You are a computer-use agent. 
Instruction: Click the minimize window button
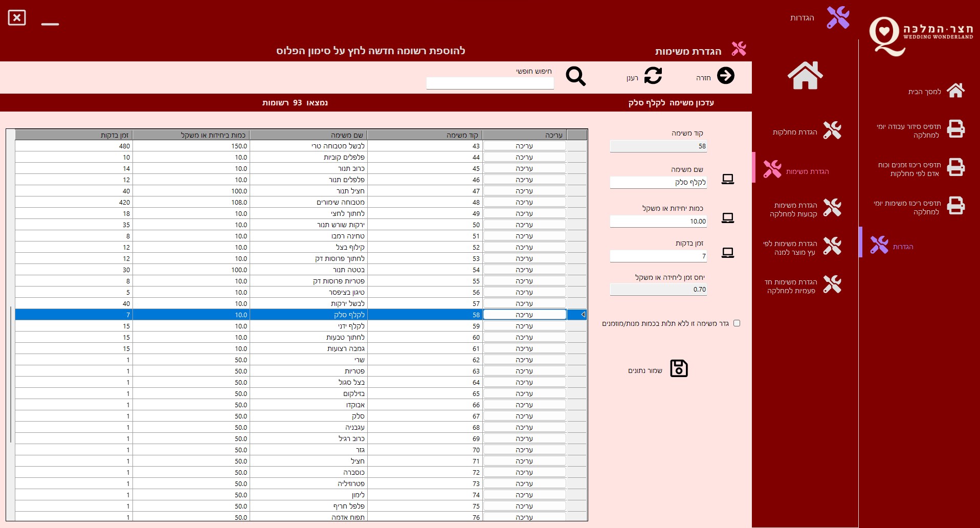[x=50, y=24]
